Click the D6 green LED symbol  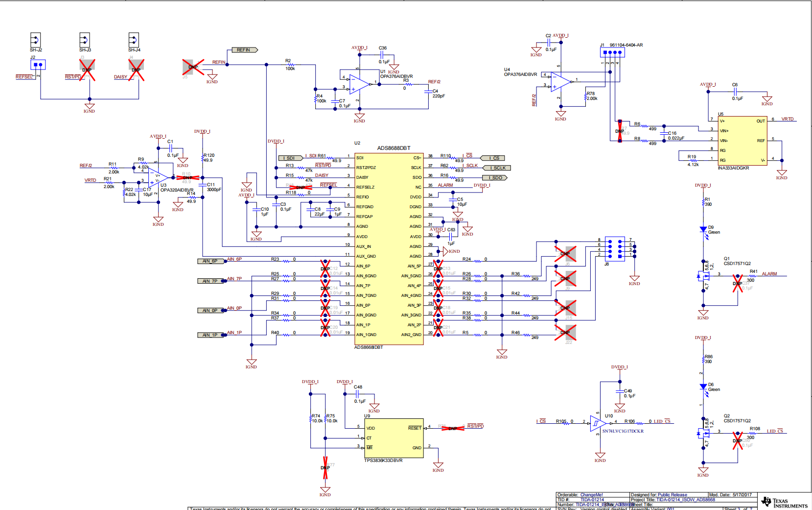(x=703, y=387)
